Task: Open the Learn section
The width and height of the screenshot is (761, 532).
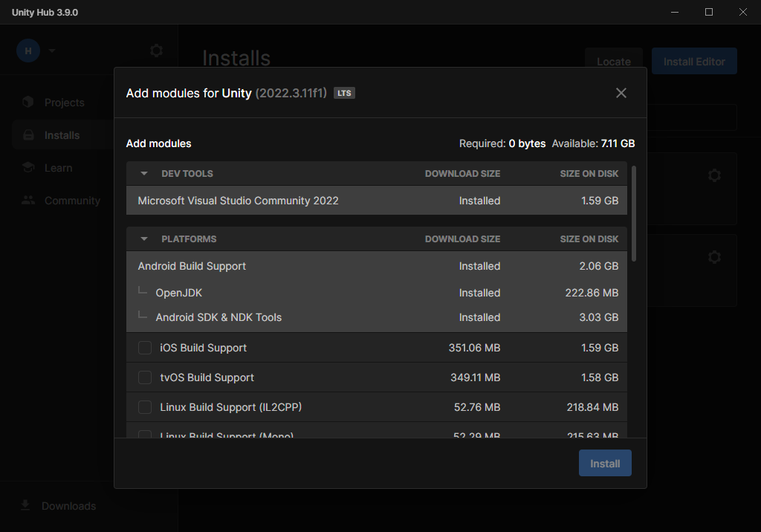Action: (58, 168)
